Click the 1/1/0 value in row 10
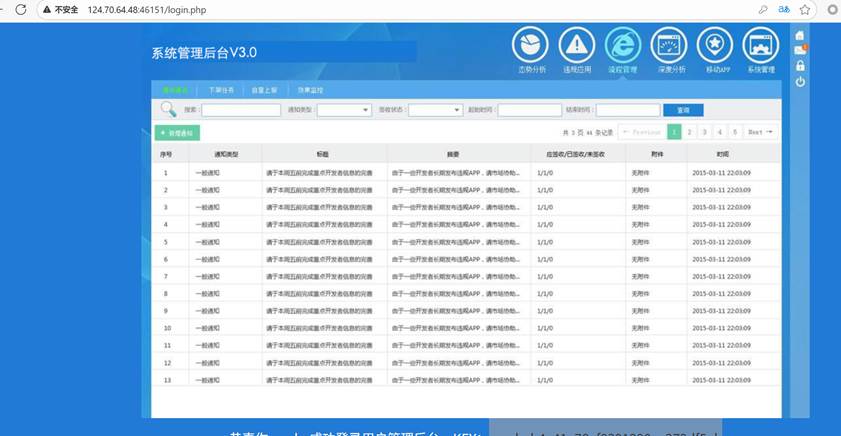Viewport: 841px width, 436px height. tap(545, 328)
